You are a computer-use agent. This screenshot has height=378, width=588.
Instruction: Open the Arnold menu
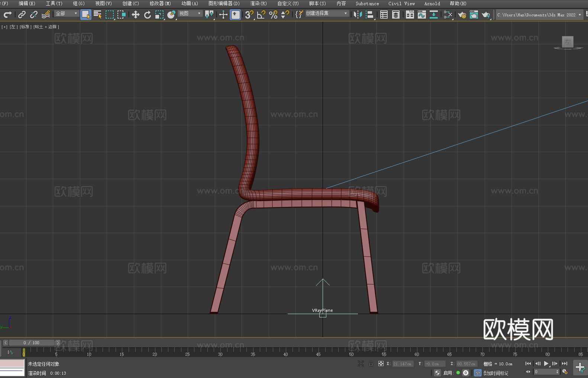tap(432, 3)
